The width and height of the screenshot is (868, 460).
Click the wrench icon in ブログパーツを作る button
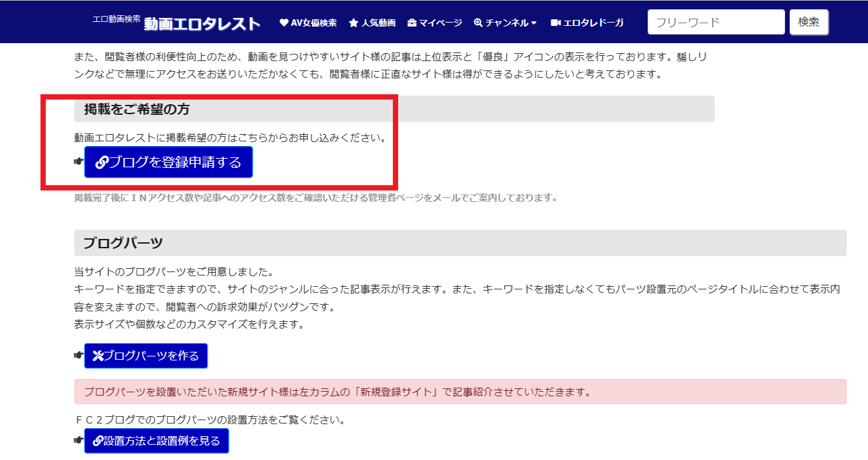98,356
